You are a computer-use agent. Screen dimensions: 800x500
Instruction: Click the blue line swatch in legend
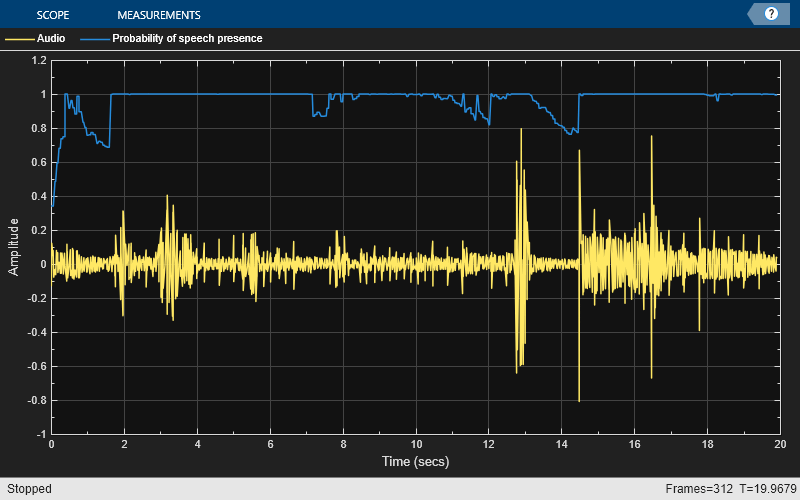(x=96, y=39)
